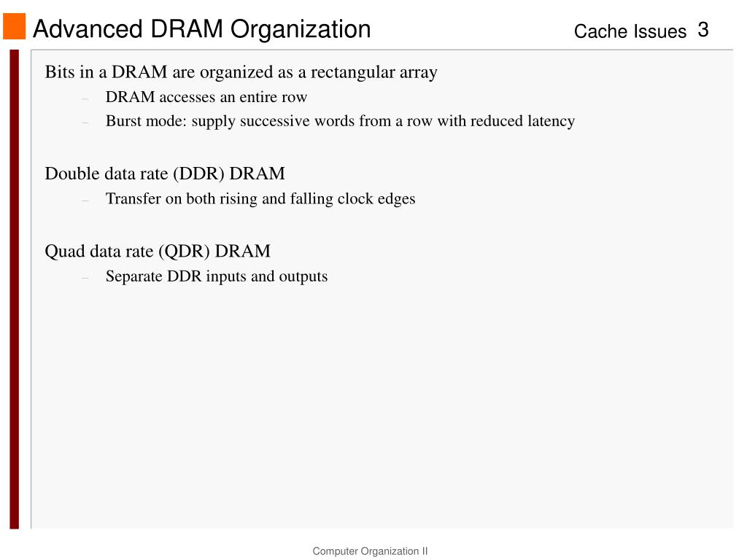Click the dash bullet before 'Separate DDR'

click(x=85, y=278)
